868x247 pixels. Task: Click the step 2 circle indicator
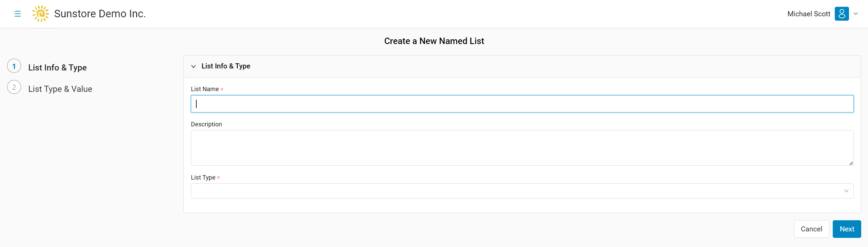[14, 87]
